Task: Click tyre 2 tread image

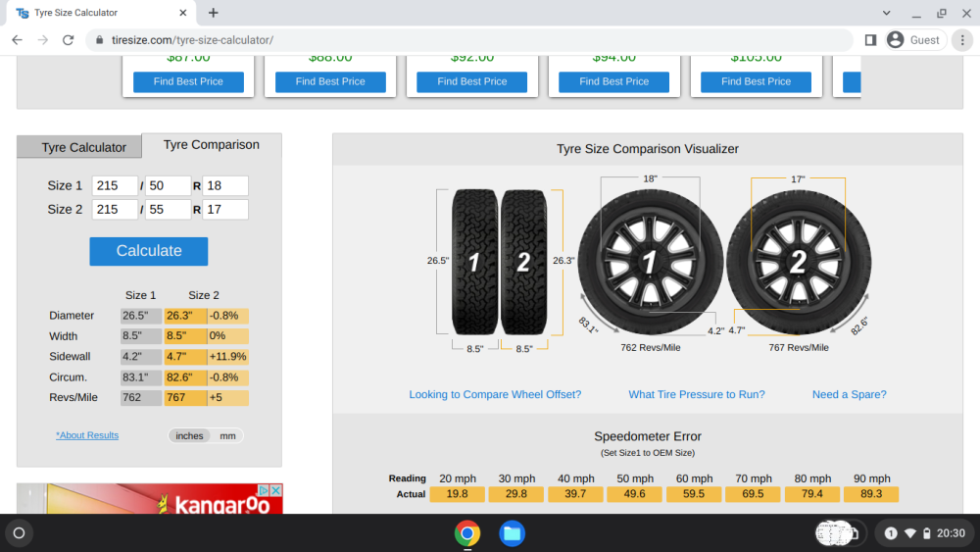Action: tap(523, 262)
